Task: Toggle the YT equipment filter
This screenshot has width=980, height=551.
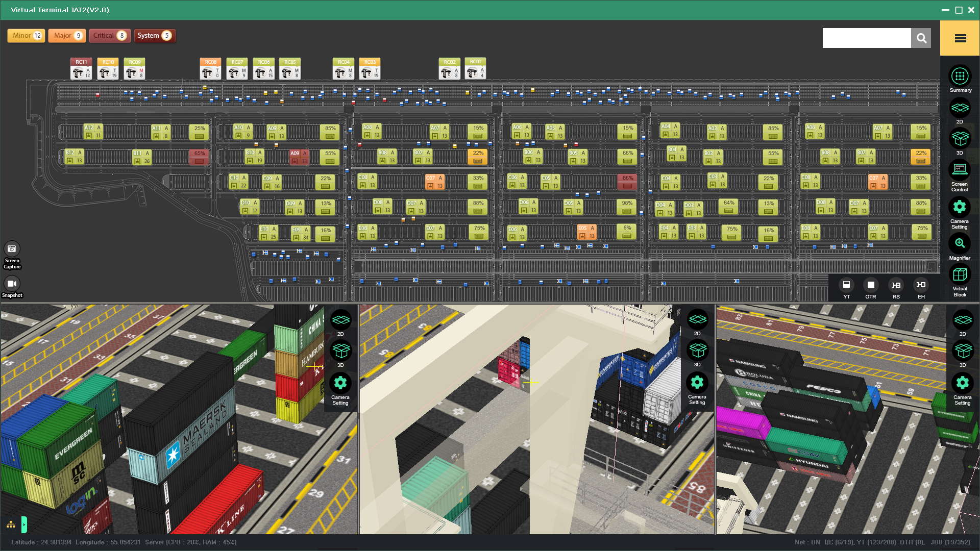Action: pyautogui.click(x=846, y=285)
